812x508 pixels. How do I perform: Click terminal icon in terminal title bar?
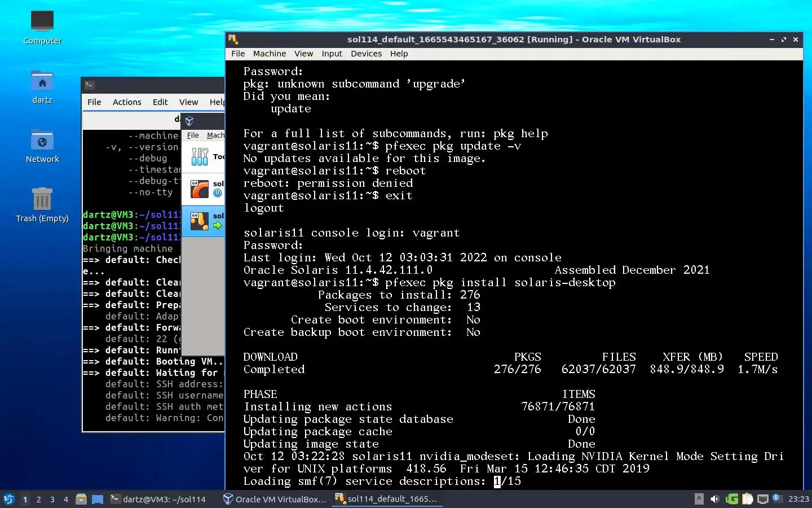point(89,85)
